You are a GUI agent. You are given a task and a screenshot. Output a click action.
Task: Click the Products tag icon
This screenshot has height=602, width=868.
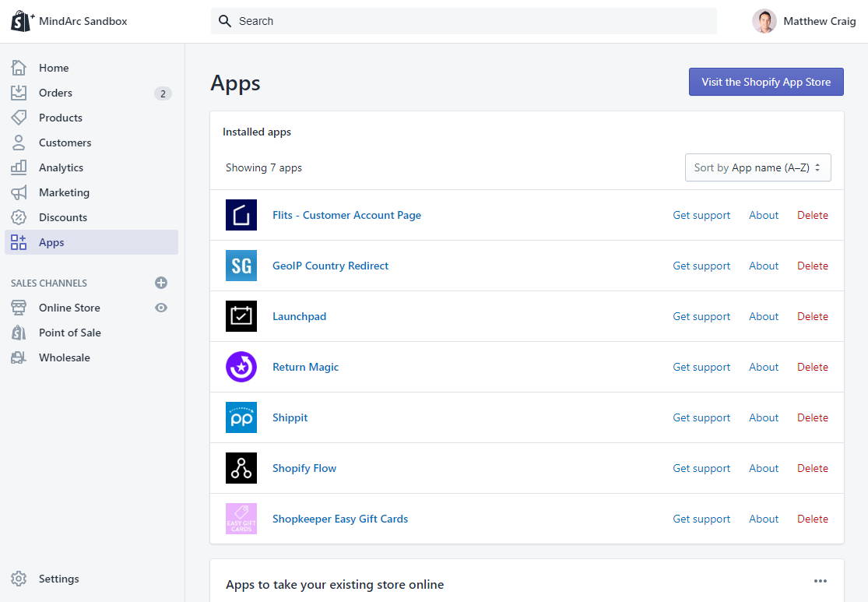click(19, 118)
